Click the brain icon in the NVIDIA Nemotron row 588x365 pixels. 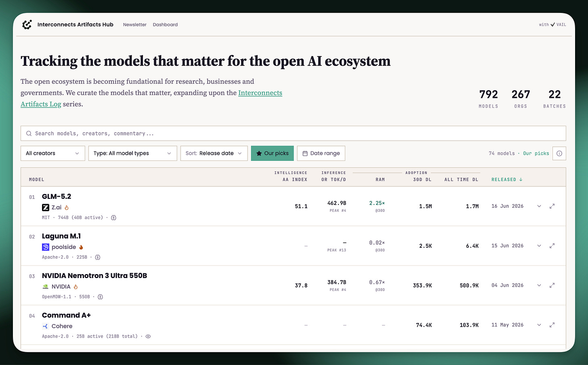coord(100,297)
